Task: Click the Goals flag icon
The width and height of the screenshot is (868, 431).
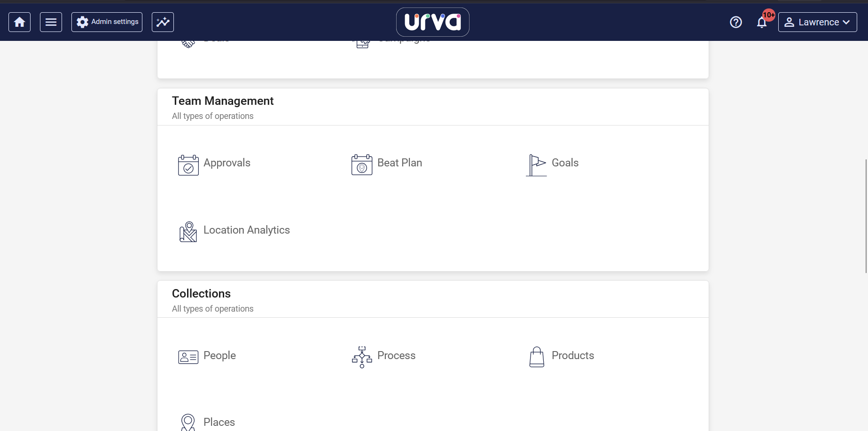Action: (x=536, y=165)
